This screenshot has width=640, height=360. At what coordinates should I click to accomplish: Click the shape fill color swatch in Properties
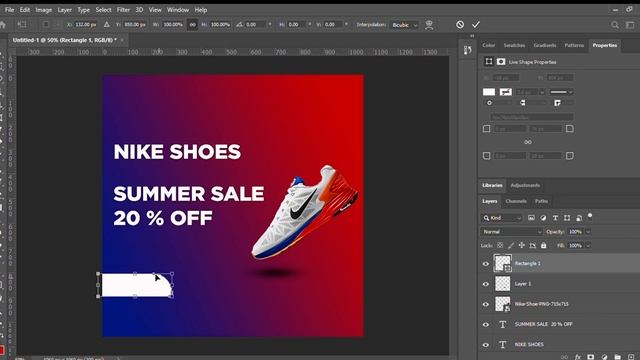489,92
